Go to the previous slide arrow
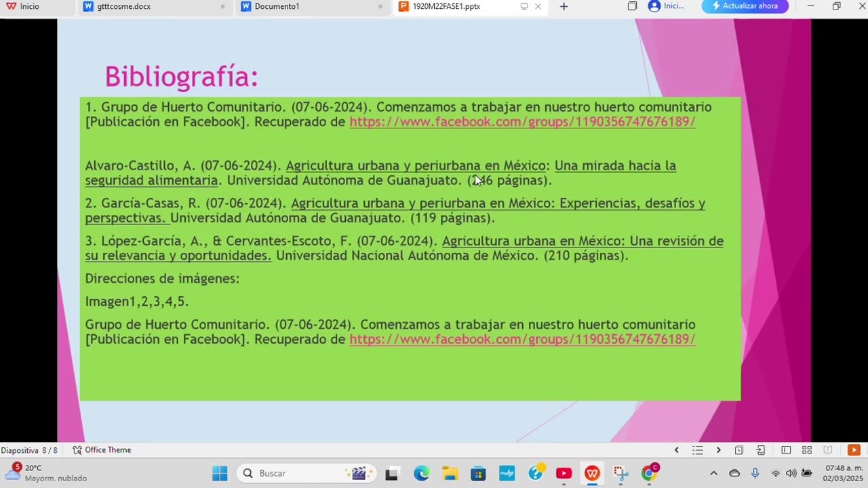This screenshot has height=488, width=868. coord(676,450)
